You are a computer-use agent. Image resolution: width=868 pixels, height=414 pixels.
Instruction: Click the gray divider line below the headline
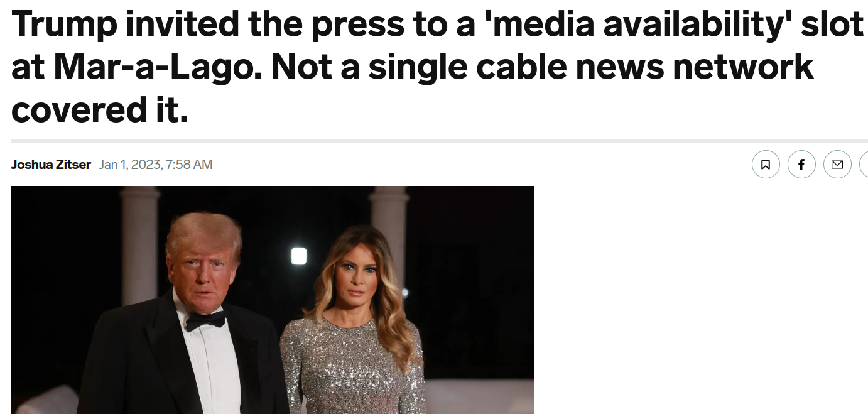pyautogui.click(x=440, y=141)
